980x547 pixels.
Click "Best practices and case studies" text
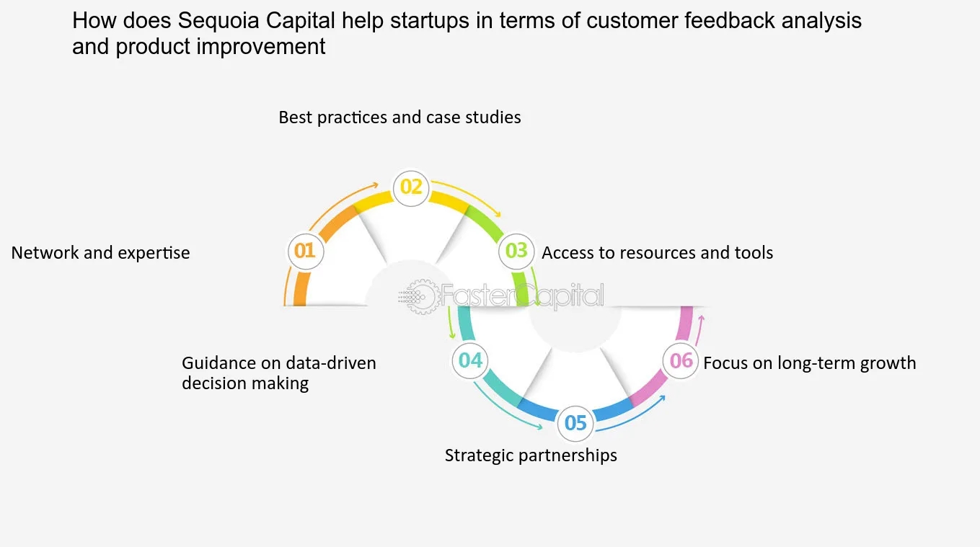[x=399, y=117]
